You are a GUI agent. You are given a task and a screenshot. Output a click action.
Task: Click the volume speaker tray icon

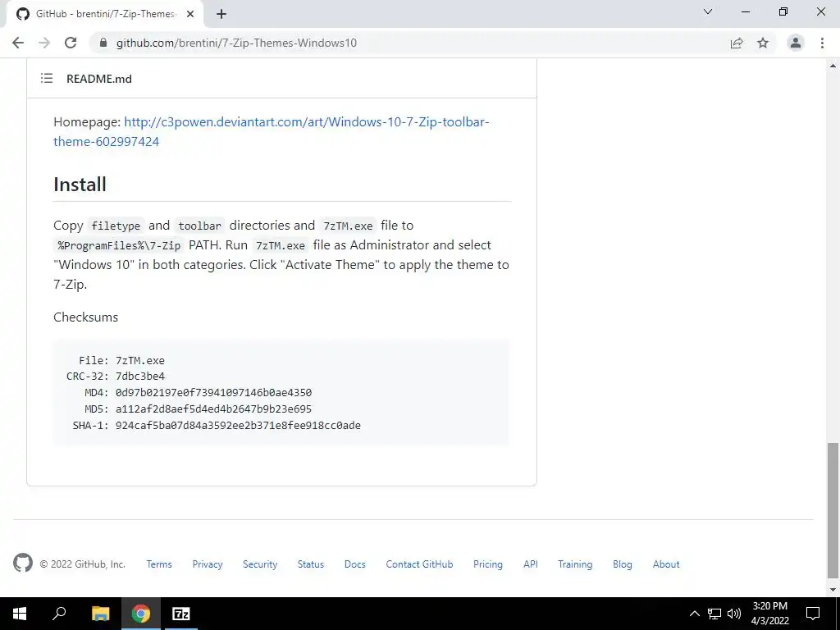tap(734, 614)
